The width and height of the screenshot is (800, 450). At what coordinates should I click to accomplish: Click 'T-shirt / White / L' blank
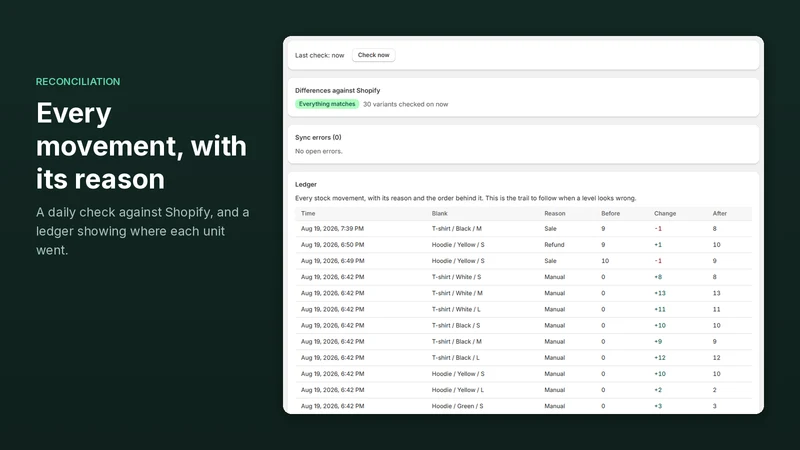tap(456, 309)
